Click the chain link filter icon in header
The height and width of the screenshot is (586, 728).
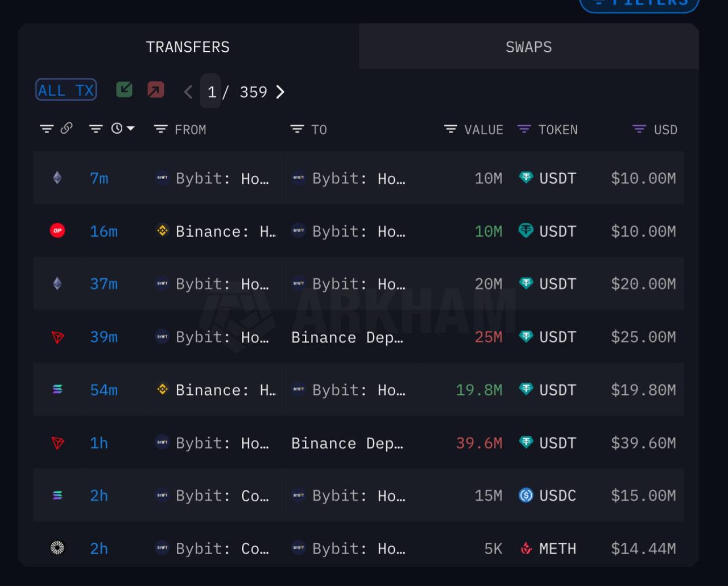tap(67, 129)
